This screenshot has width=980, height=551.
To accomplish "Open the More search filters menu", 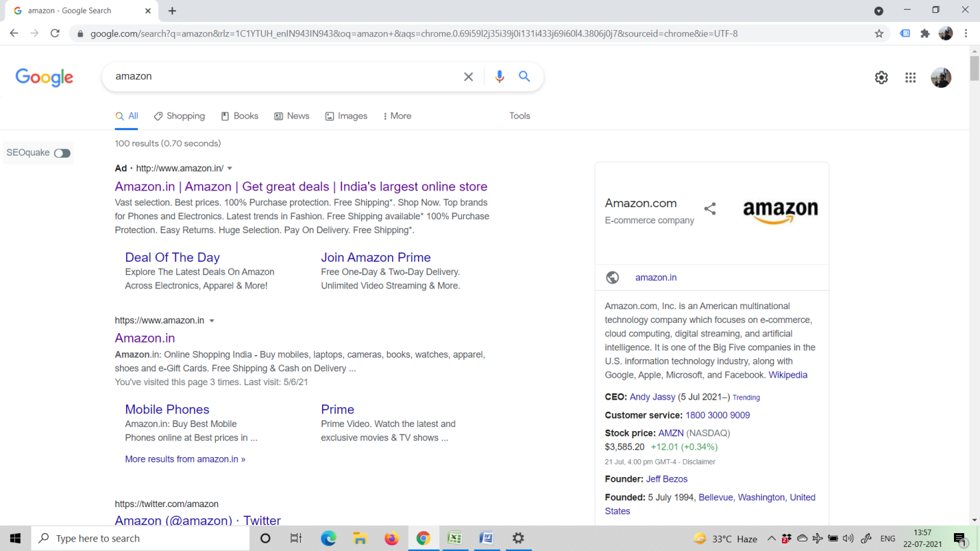I will click(x=397, y=116).
